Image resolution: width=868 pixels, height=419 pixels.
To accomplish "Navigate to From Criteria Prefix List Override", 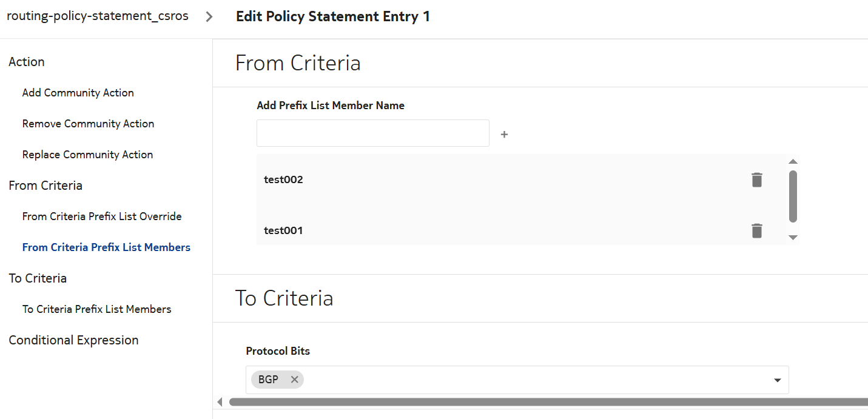I will pos(102,216).
